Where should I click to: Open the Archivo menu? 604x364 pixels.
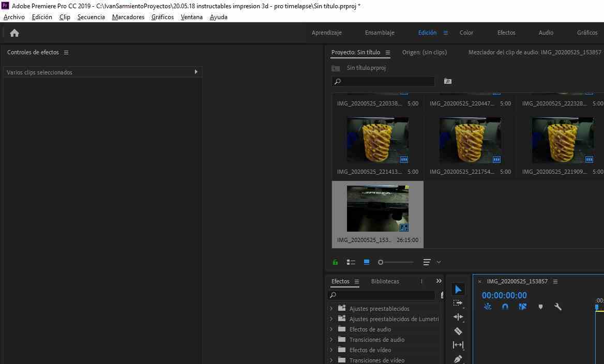pyautogui.click(x=14, y=17)
